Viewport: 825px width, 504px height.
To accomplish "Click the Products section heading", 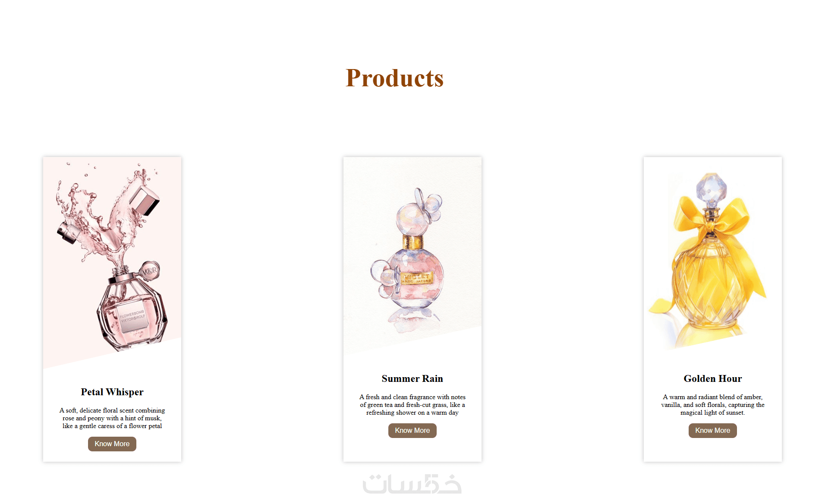I will [x=394, y=78].
